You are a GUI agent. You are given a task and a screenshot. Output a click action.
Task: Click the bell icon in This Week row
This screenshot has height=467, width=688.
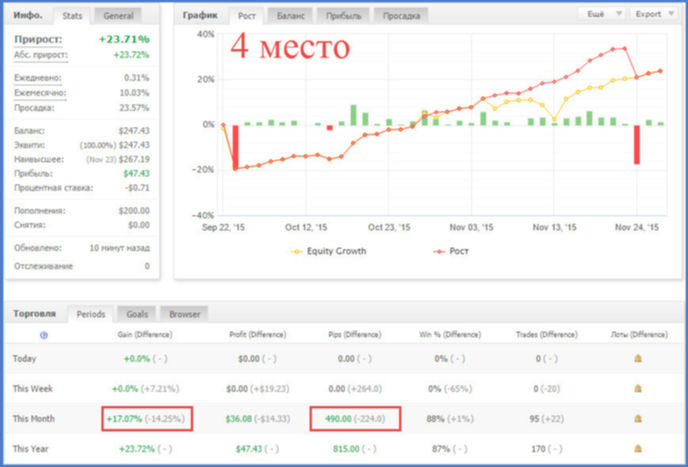pyautogui.click(x=638, y=388)
